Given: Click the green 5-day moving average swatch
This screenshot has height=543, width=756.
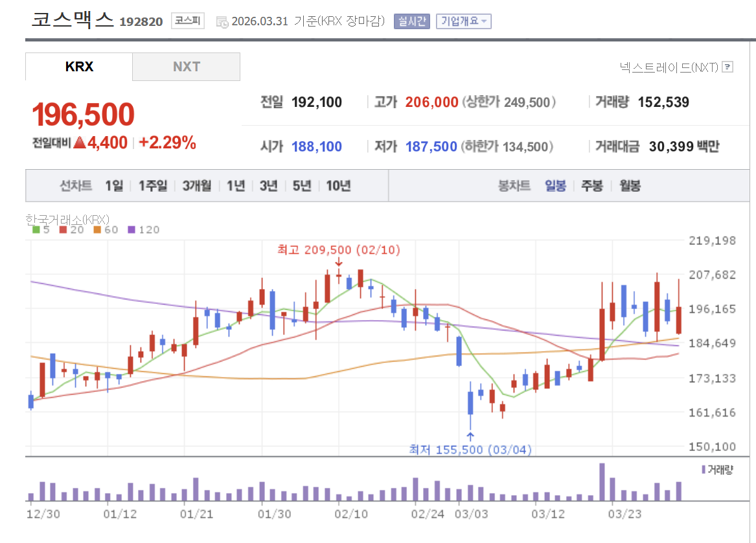Looking at the screenshot, I should coord(36,229).
